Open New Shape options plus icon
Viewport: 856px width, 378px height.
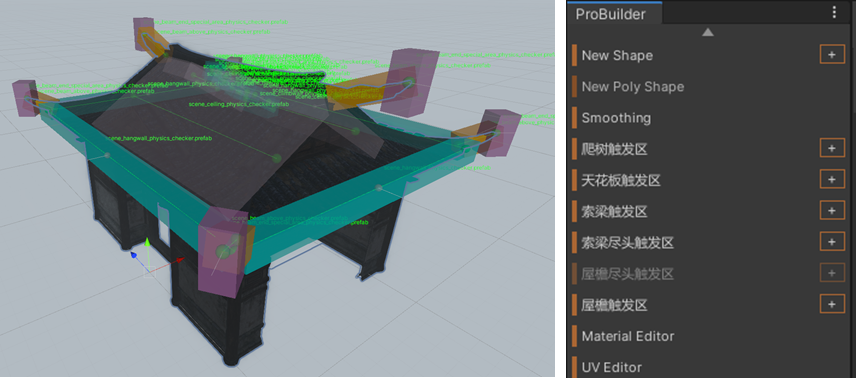point(832,55)
